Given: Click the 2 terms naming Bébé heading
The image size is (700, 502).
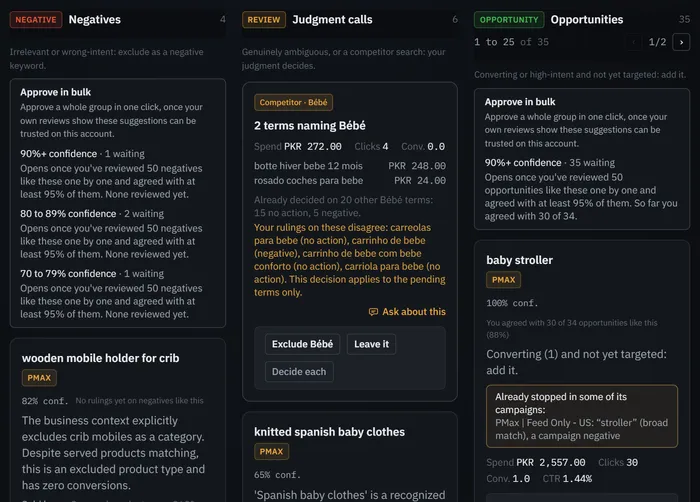Looking at the screenshot, I should point(310,126).
